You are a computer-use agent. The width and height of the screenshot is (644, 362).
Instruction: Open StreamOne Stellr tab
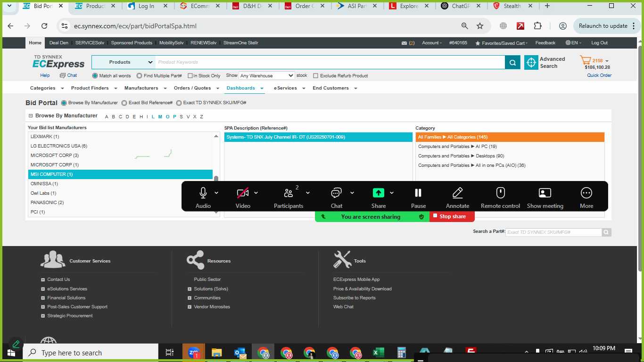pyautogui.click(x=240, y=43)
